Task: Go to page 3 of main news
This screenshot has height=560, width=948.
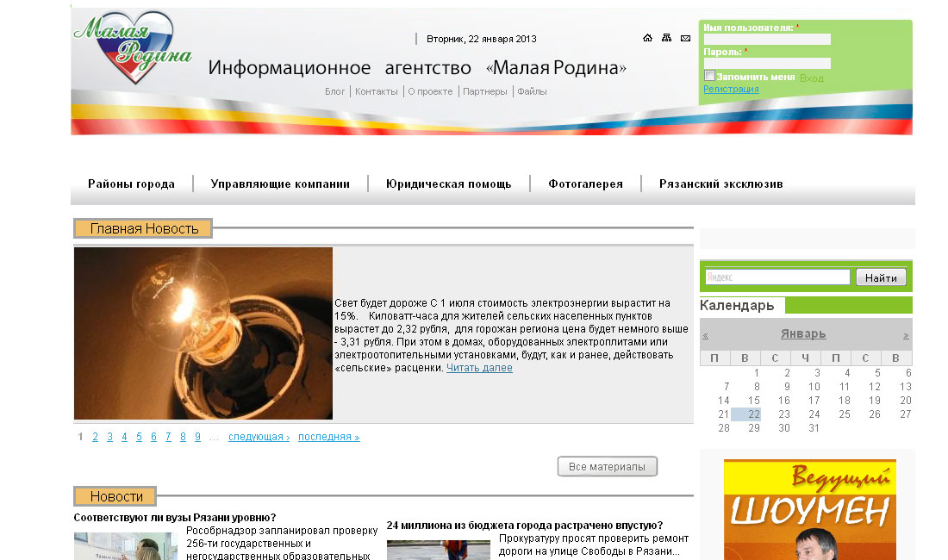Action: (109, 437)
